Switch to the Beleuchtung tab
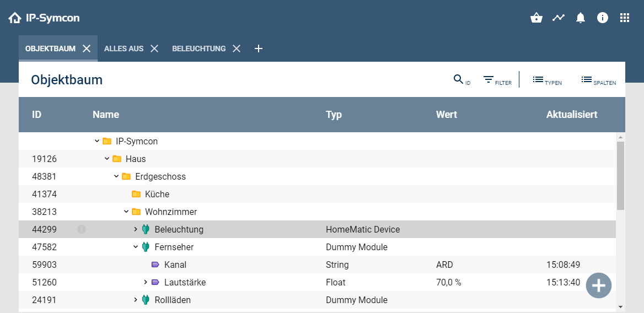Image resolution: width=644 pixels, height=313 pixels. point(198,48)
